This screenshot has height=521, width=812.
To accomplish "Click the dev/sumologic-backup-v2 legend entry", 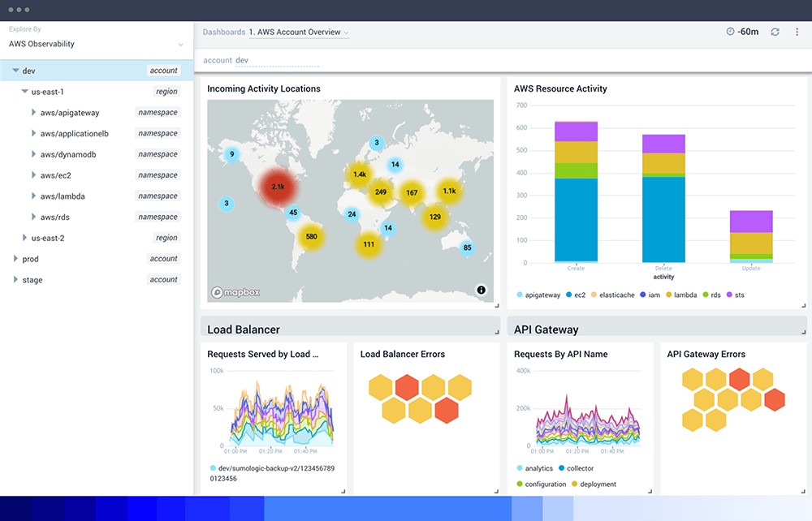I will pyautogui.click(x=272, y=473).
